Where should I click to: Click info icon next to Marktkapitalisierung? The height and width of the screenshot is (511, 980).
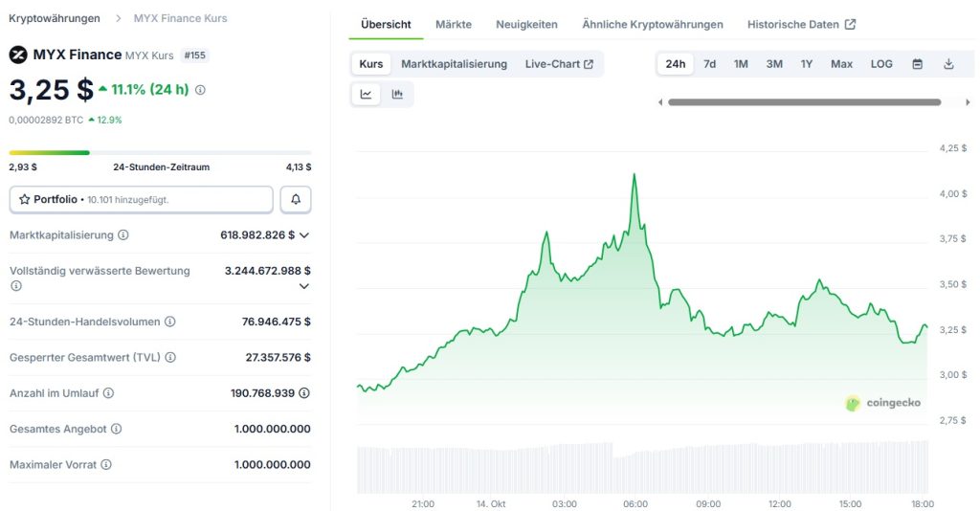pos(123,235)
